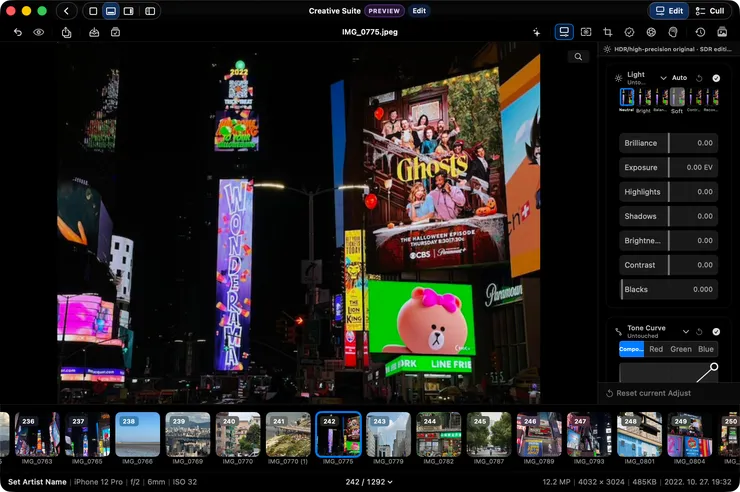Image resolution: width=740 pixels, height=492 pixels.
Task: Select the Composite tone curve tab
Action: tap(631, 349)
